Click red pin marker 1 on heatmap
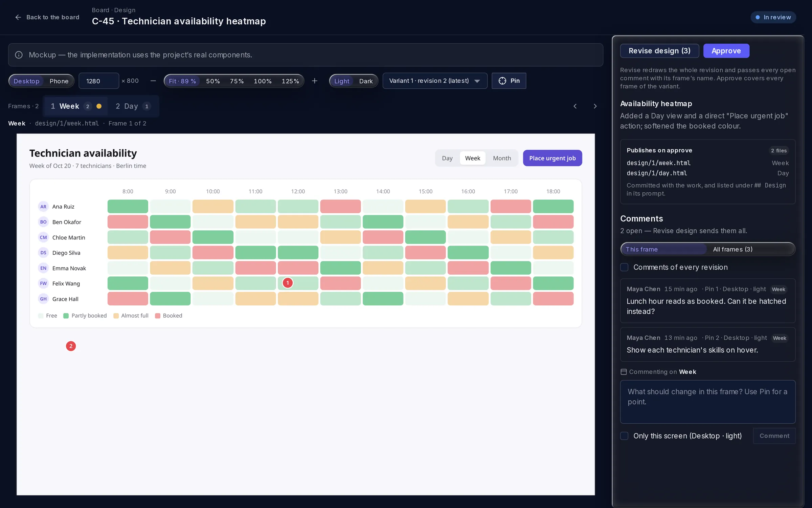The image size is (812, 508). [x=288, y=283]
